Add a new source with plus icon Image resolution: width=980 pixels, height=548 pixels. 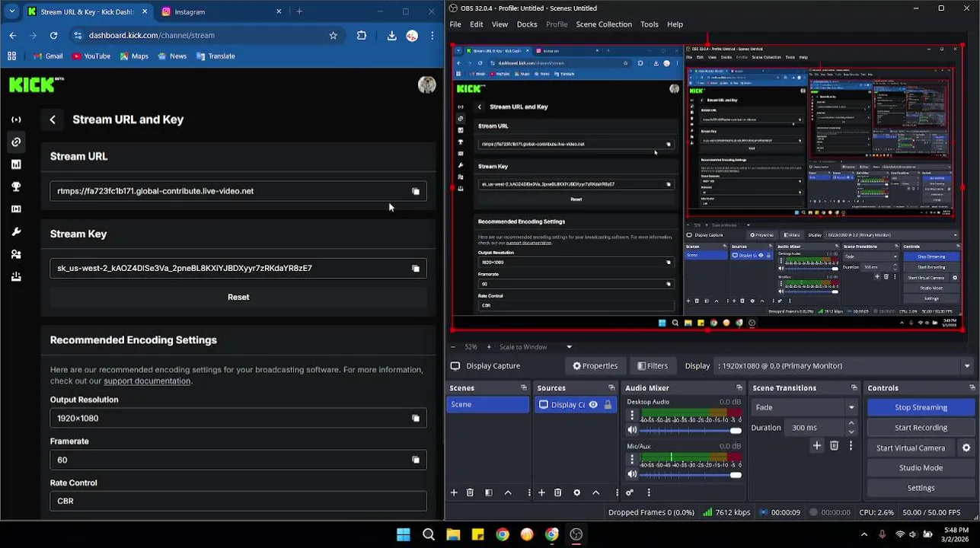541,492
